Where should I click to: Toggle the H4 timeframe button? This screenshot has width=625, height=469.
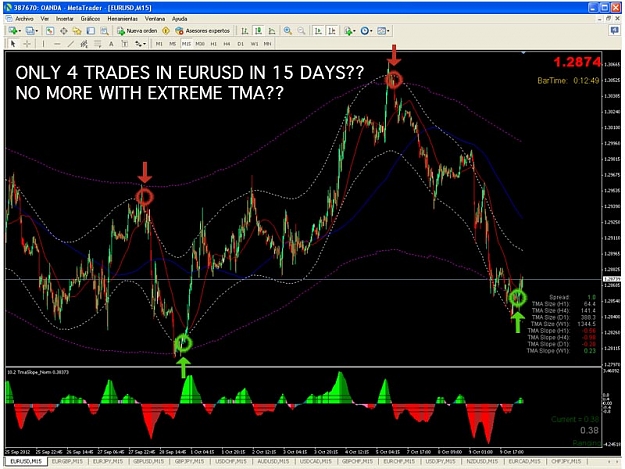(227, 44)
